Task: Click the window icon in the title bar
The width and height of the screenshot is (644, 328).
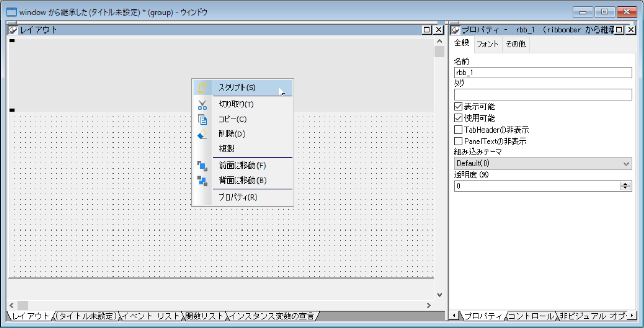Action: (x=10, y=11)
